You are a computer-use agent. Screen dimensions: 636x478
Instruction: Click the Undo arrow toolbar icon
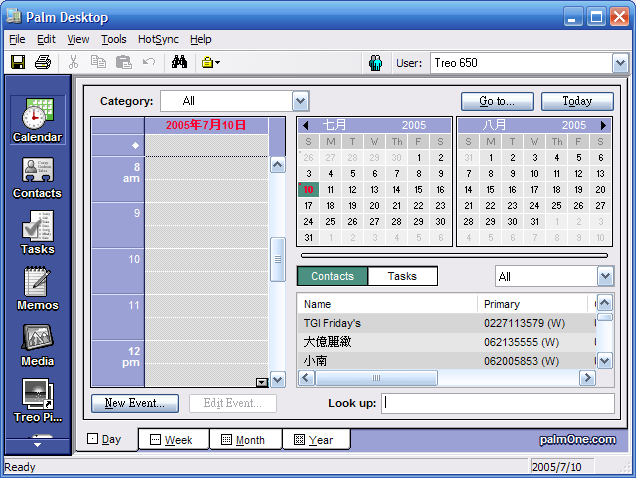149,62
